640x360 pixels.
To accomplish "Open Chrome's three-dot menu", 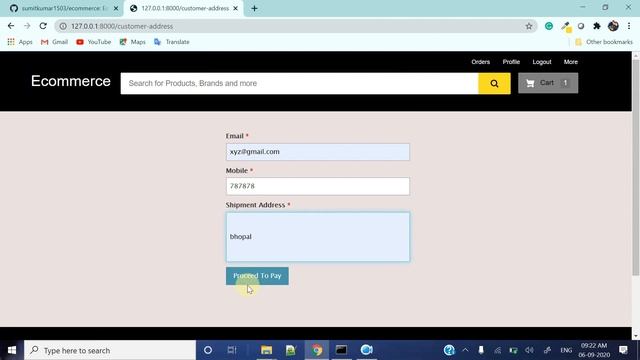I will (x=629, y=26).
